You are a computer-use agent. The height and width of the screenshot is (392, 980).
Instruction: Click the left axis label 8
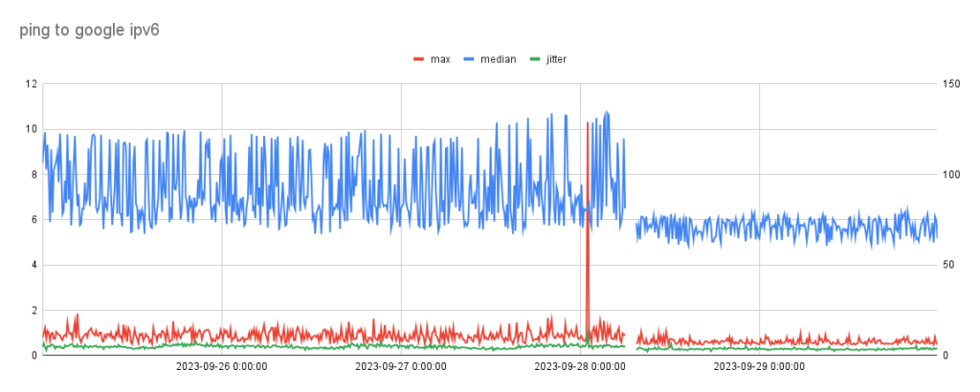click(x=33, y=174)
